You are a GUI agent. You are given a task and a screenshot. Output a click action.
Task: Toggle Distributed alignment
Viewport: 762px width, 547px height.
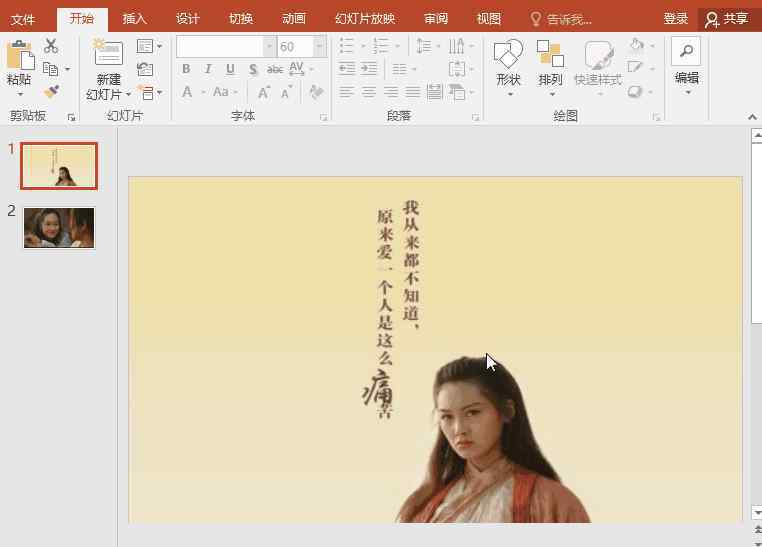coord(435,92)
